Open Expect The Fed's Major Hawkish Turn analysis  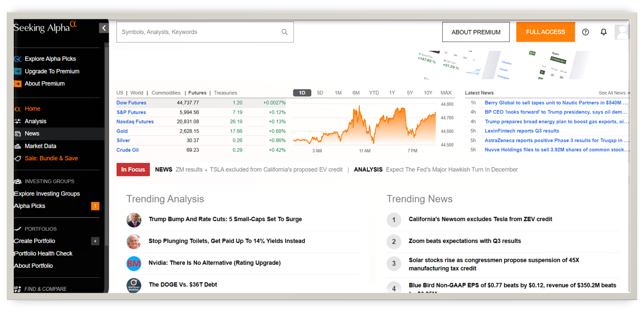452,170
